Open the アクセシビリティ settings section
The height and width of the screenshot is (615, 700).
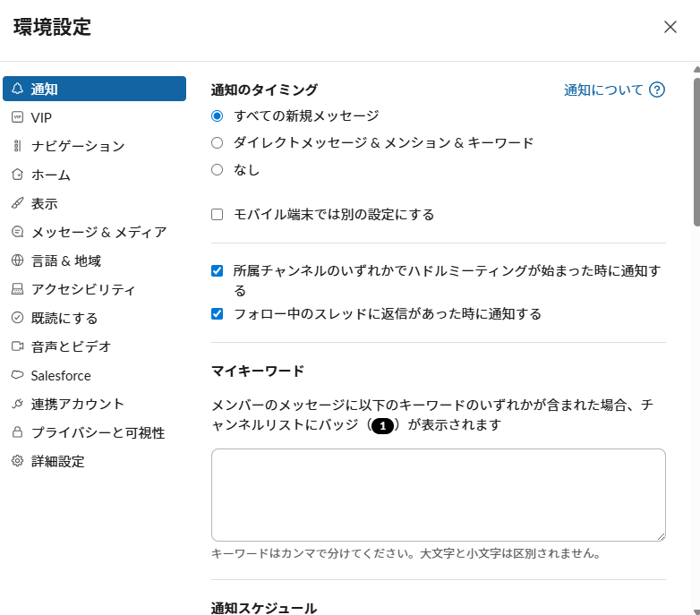[x=83, y=289]
